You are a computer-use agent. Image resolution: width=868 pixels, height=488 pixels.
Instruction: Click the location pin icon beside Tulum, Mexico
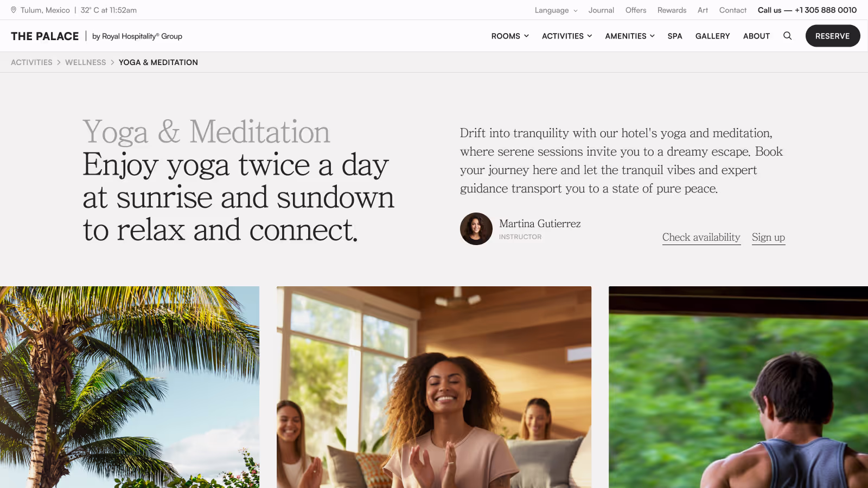pyautogui.click(x=14, y=10)
